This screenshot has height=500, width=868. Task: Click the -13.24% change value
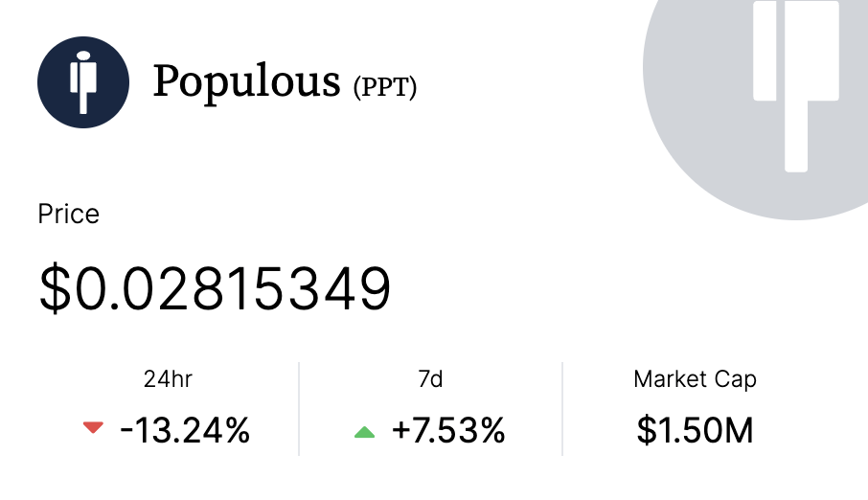tap(185, 430)
